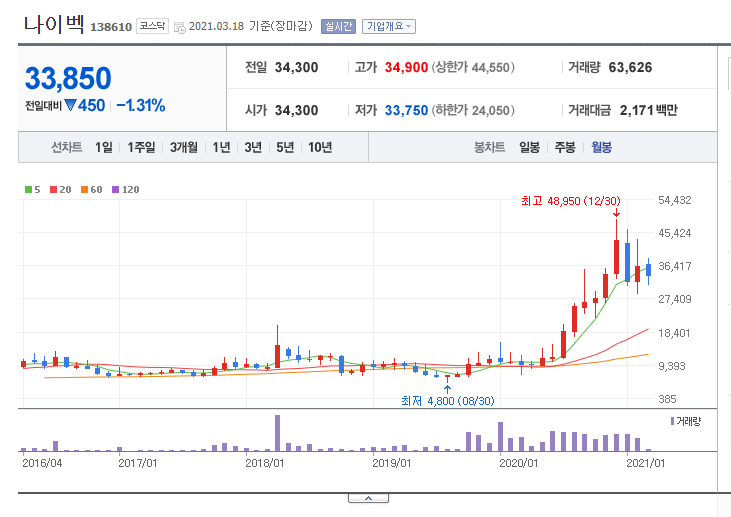731x517 pixels.
Task: Click the 나이벡 stock name
Action: click(x=54, y=24)
